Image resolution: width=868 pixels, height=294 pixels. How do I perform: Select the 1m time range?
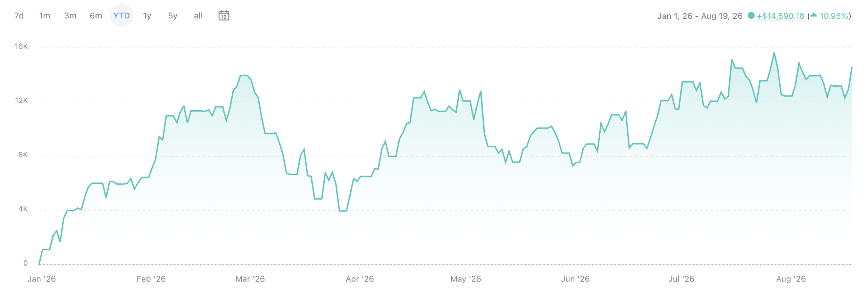[44, 16]
